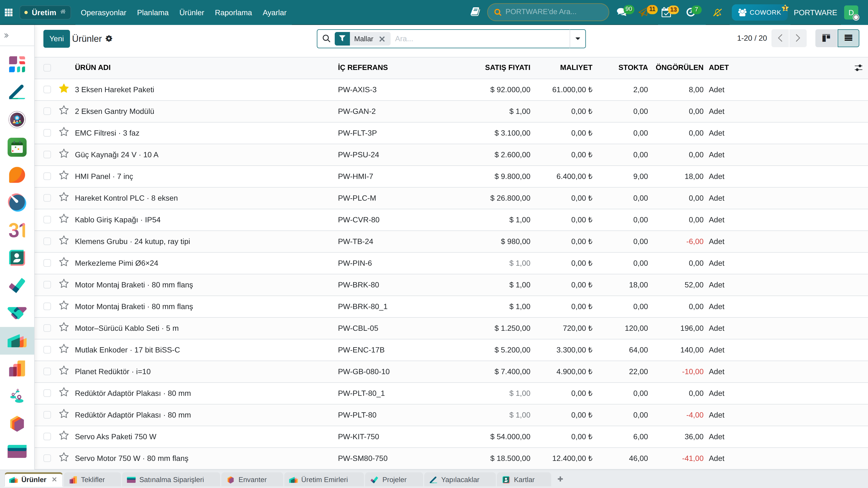Image resolution: width=868 pixels, height=488 pixels.
Task: Expand the left sidebar chevrons
Action: pos(7,35)
